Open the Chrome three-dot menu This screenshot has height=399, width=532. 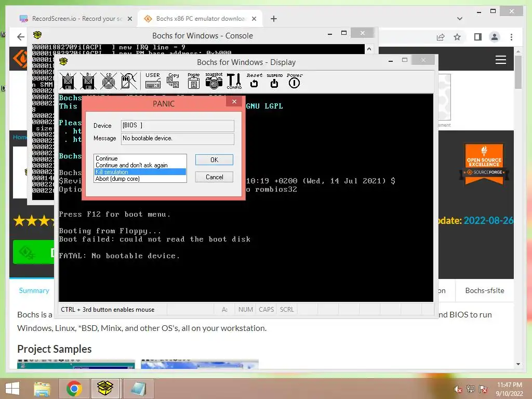tap(511, 37)
